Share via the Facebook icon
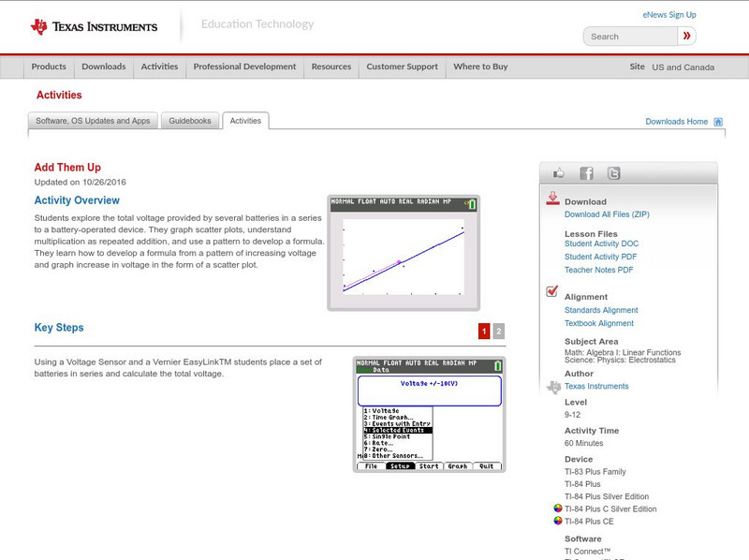This screenshot has width=749, height=560. click(587, 173)
